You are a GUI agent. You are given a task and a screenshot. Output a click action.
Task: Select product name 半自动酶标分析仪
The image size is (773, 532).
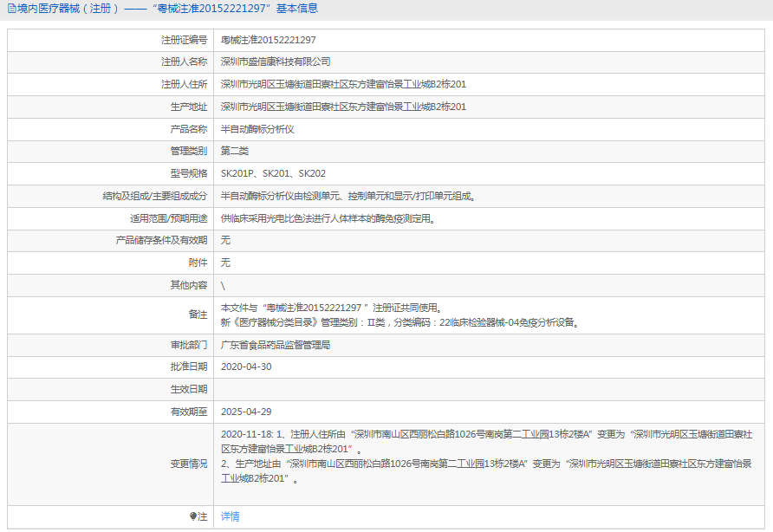click(257, 129)
